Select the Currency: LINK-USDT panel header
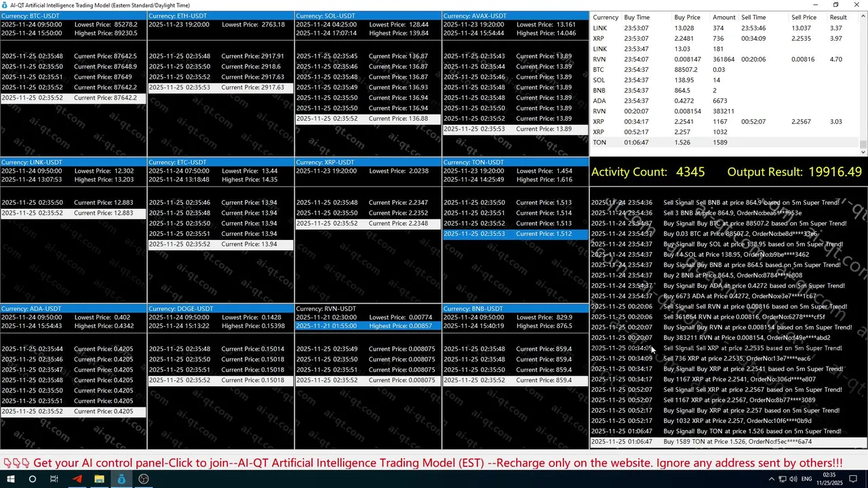Viewport: 868px width, 488px height. coord(73,162)
